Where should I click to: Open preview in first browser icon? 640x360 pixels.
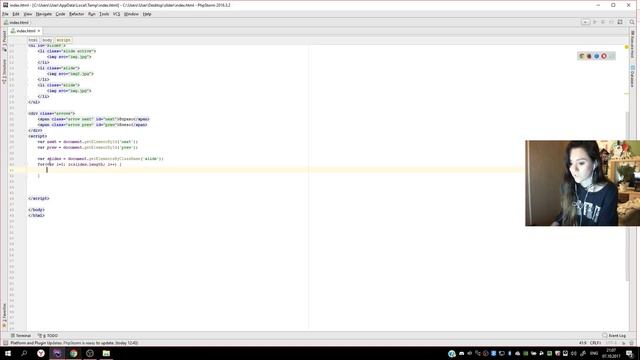tap(582, 56)
